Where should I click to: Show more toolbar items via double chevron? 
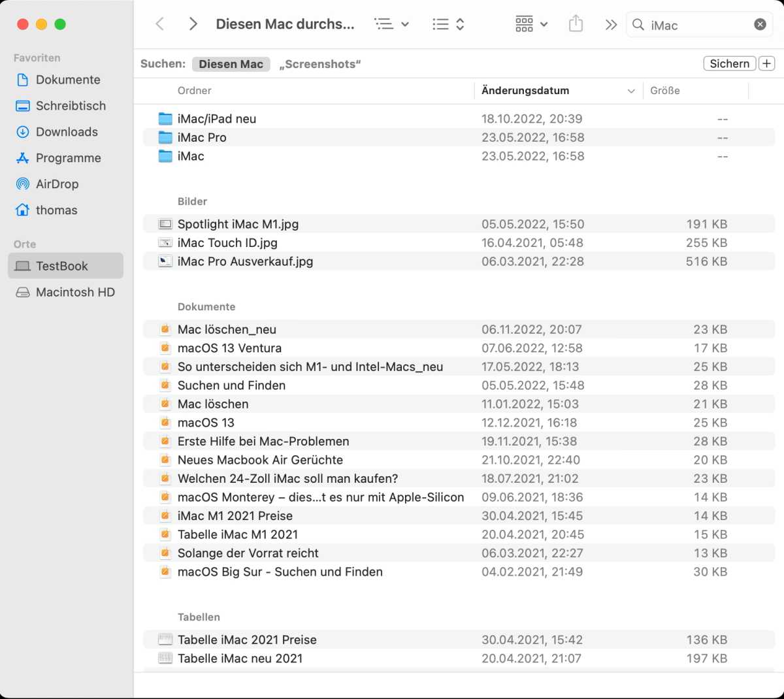point(611,25)
